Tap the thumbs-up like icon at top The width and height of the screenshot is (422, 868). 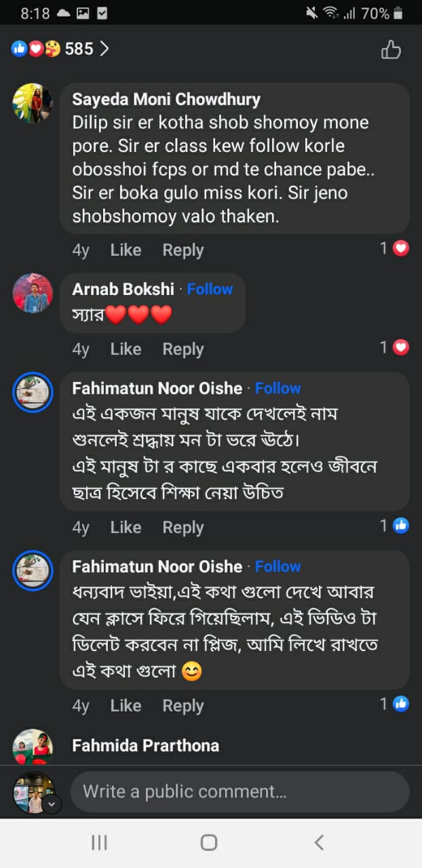click(391, 50)
